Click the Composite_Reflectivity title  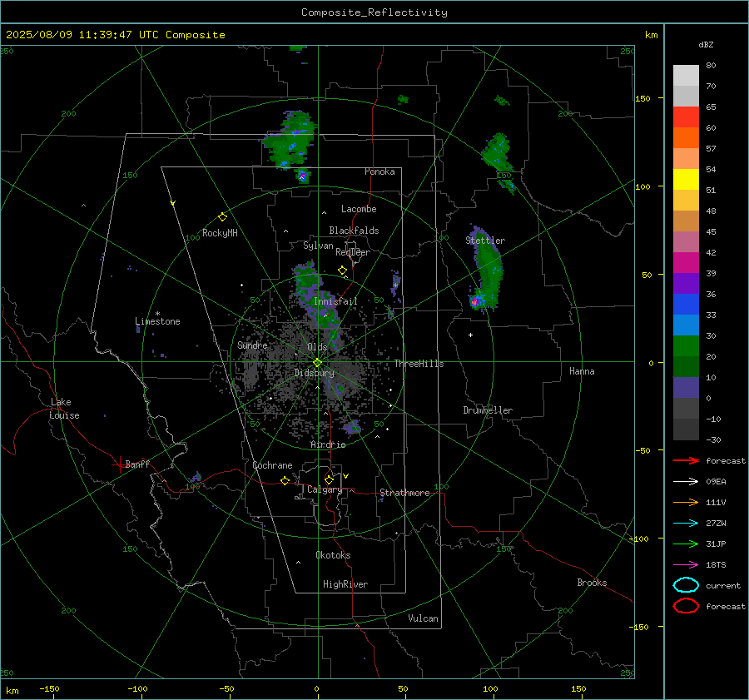click(374, 12)
